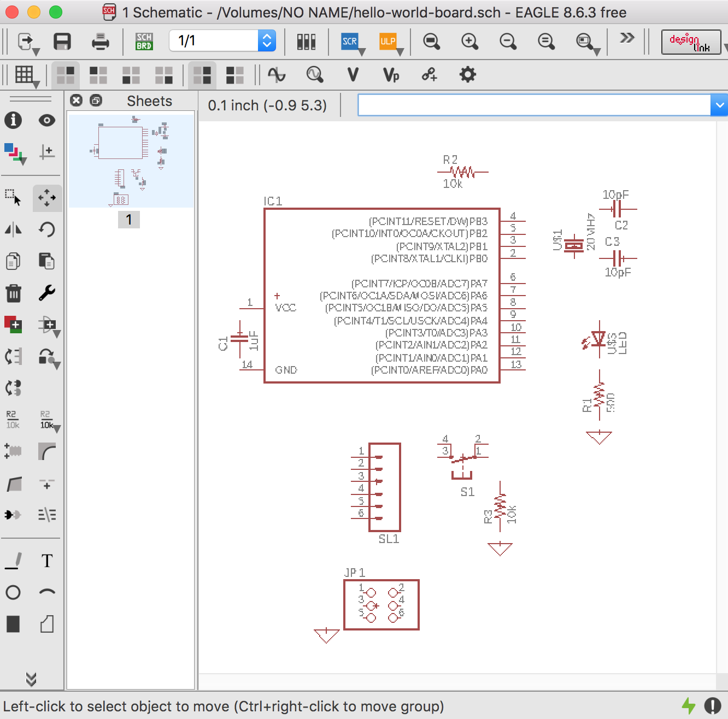728x719 pixels.
Task: Select the Rotate tool
Action: coord(47,229)
